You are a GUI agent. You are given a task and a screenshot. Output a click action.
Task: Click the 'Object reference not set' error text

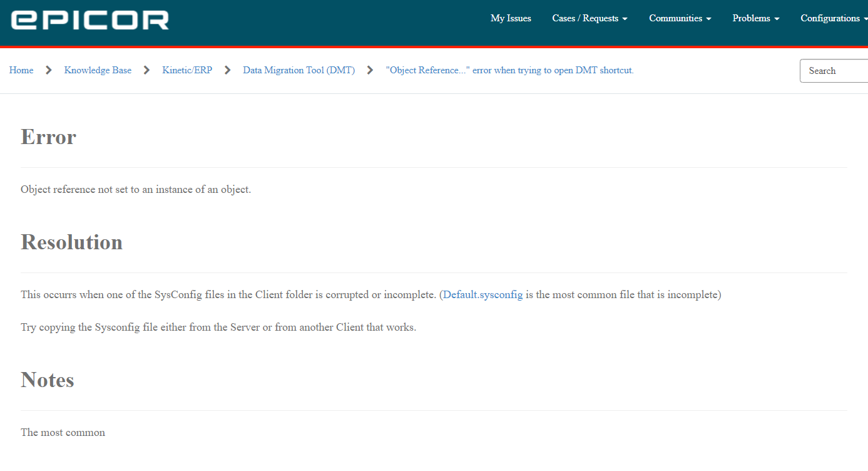pyautogui.click(x=136, y=189)
